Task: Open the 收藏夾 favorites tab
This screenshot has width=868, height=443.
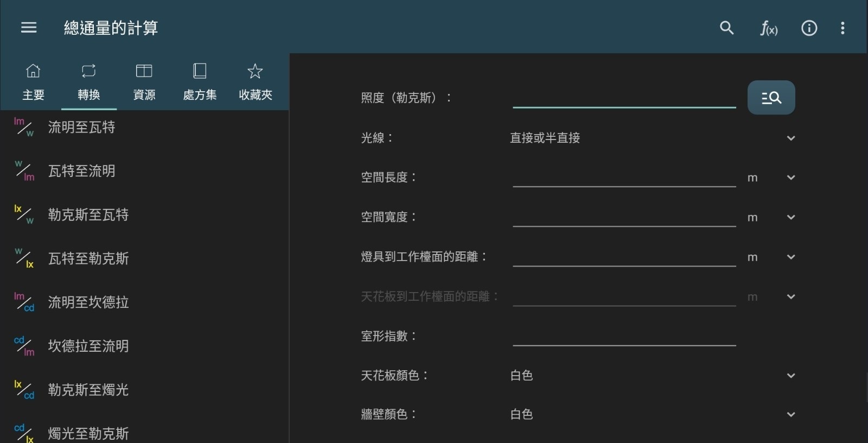Action: click(255, 83)
